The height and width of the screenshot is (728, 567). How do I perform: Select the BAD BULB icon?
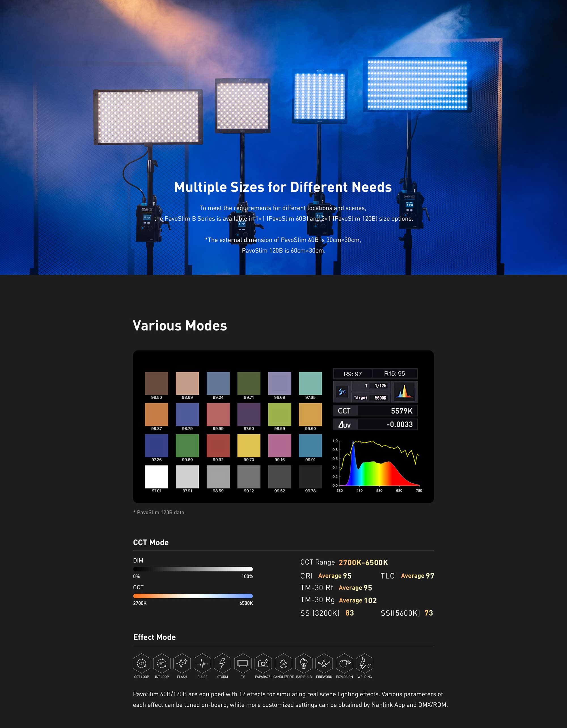coord(304,663)
